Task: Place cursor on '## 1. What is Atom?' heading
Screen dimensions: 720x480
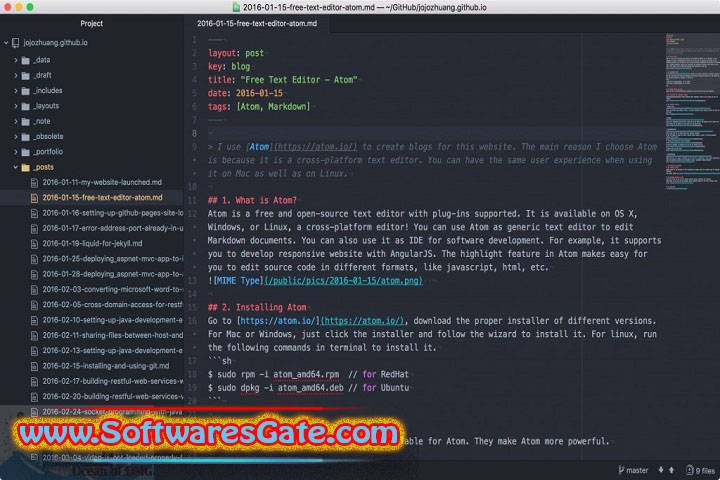Action: point(252,200)
